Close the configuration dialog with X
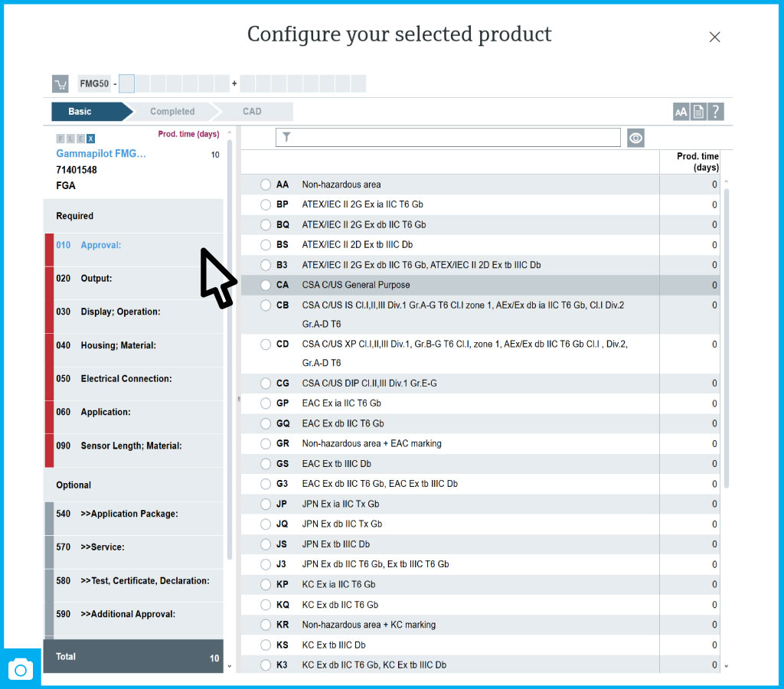This screenshot has width=784, height=689. coord(714,37)
